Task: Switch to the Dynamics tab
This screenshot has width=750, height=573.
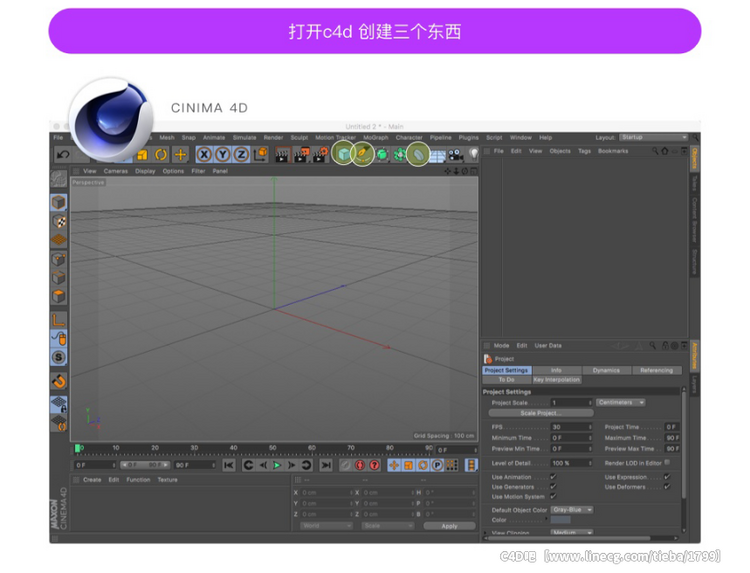Action: click(607, 370)
